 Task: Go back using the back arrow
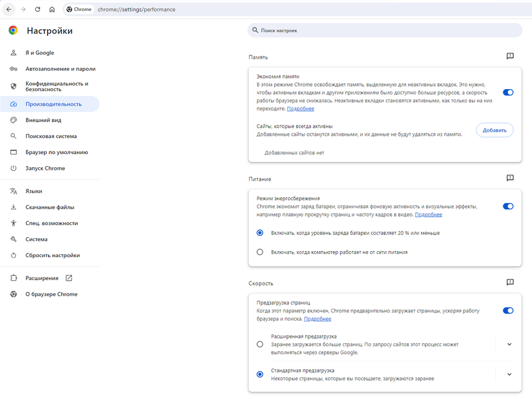[x=8, y=10]
